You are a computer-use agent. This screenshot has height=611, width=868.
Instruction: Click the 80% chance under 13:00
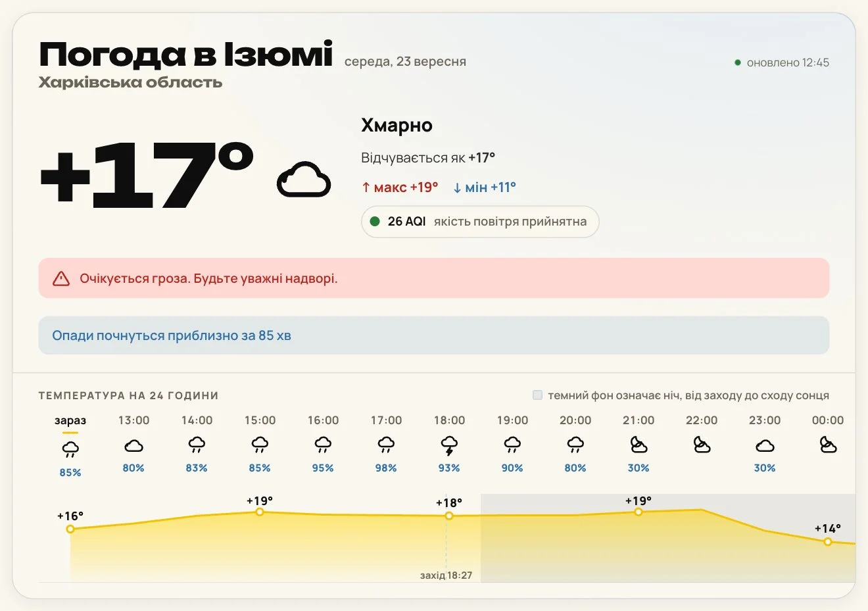[133, 468]
